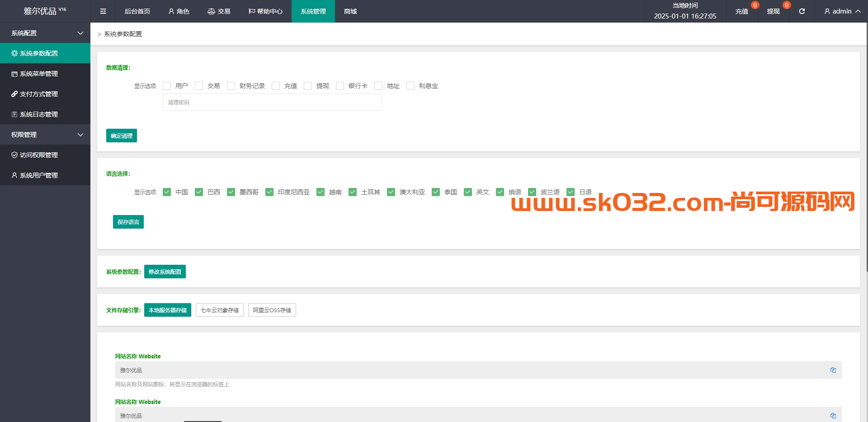Click the refresh page icon in header

(x=802, y=11)
